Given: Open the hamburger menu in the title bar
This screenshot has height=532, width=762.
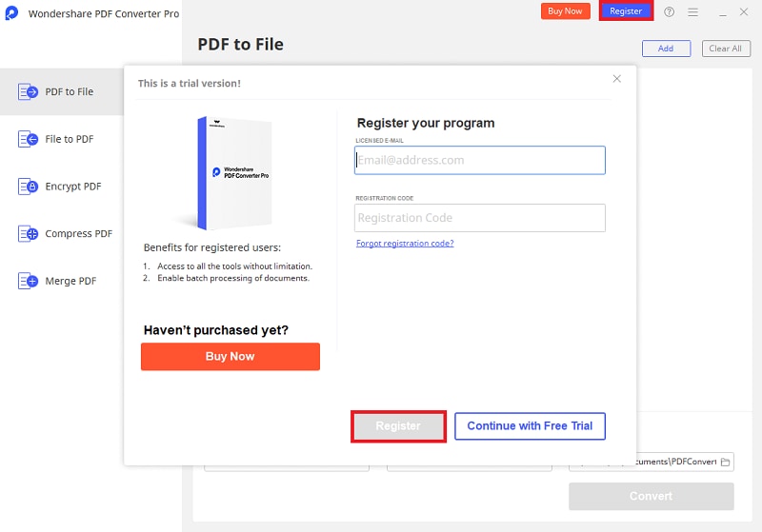Looking at the screenshot, I should coord(693,11).
